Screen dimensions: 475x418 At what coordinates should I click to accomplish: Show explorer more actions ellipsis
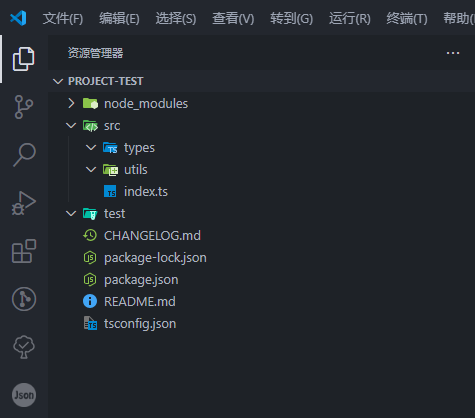pyautogui.click(x=453, y=53)
